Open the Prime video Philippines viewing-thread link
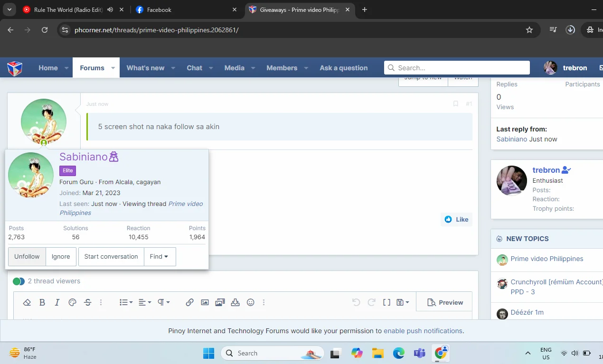Image resolution: width=603 pixels, height=364 pixels. [131, 208]
